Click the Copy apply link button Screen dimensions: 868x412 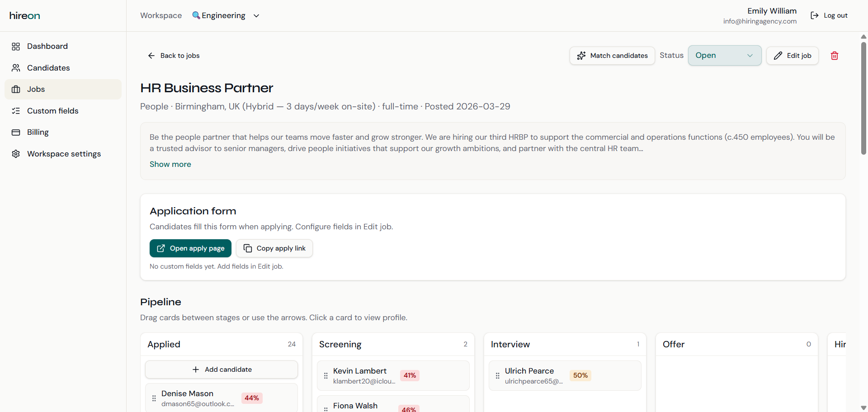click(x=274, y=248)
